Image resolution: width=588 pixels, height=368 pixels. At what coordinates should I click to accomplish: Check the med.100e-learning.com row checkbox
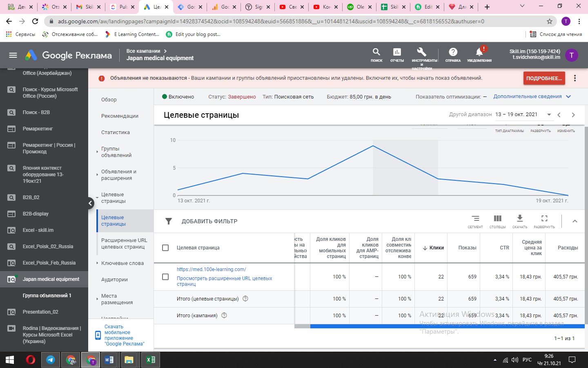(165, 277)
